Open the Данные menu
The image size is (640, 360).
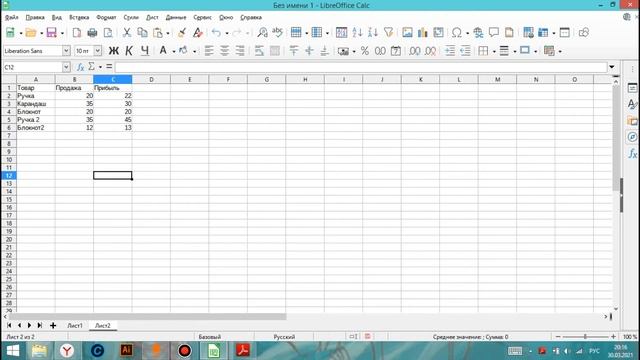pyautogui.click(x=176, y=17)
